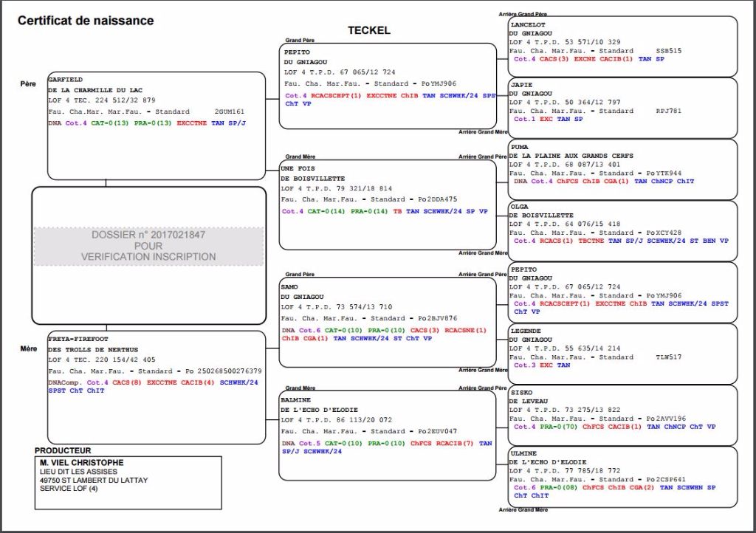Click the TECKEL breed heading

click(369, 30)
